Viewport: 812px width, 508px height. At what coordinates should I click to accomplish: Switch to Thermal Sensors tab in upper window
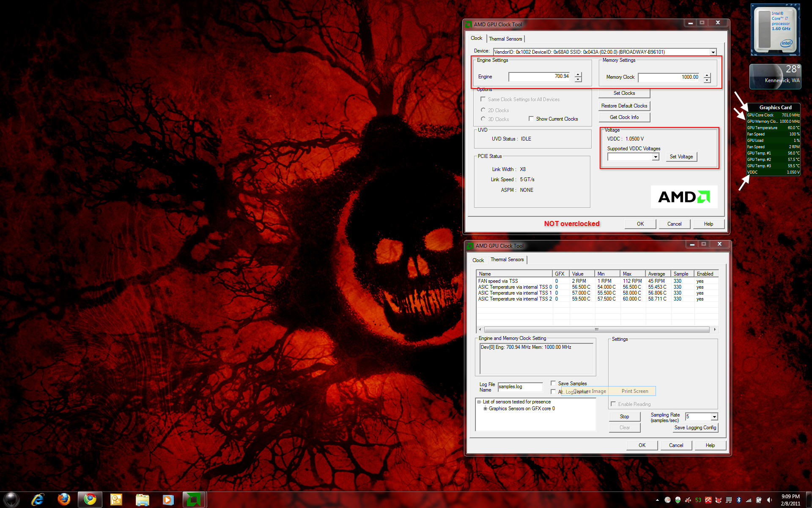point(505,39)
